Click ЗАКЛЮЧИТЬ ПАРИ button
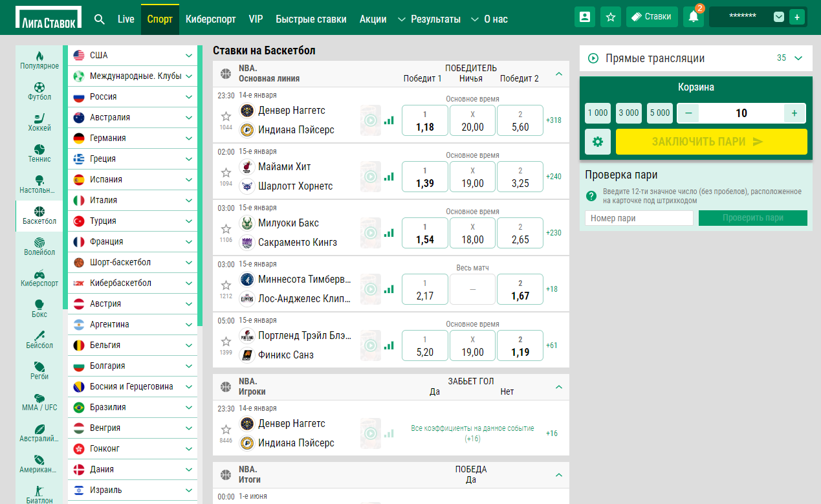 point(712,142)
